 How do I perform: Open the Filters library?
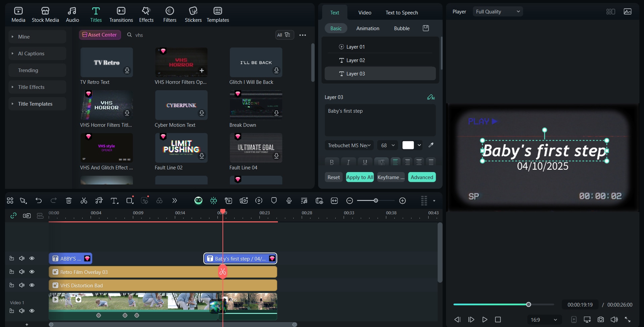(x=170, y=15)
